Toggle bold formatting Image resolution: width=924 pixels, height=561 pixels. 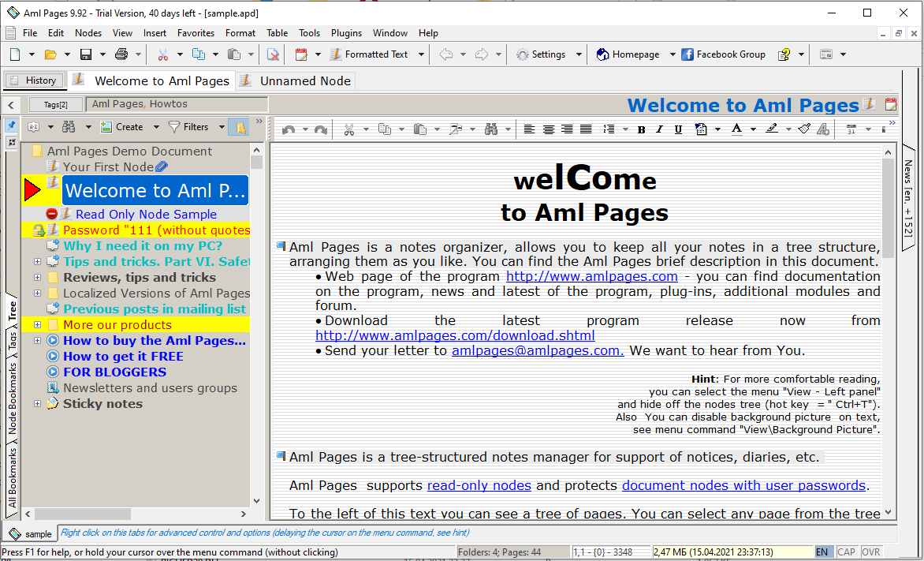tap(641, 129)
